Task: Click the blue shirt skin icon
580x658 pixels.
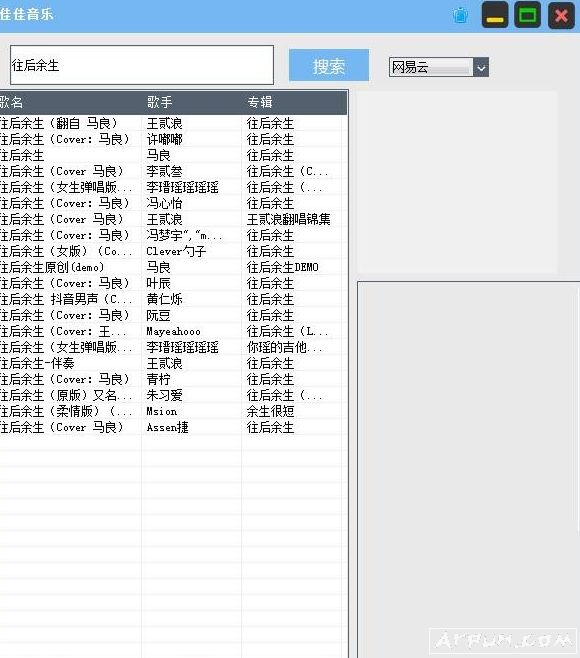Action: [x=460, y=16]
